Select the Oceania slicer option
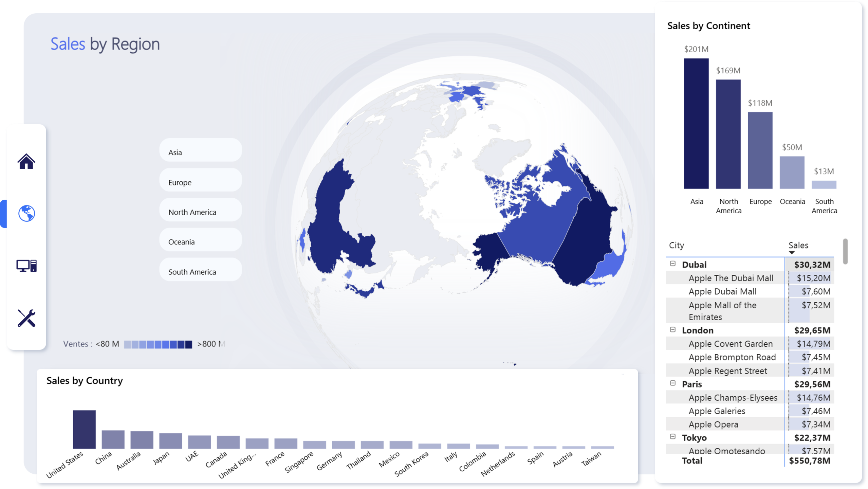 (x=200, y=240)
